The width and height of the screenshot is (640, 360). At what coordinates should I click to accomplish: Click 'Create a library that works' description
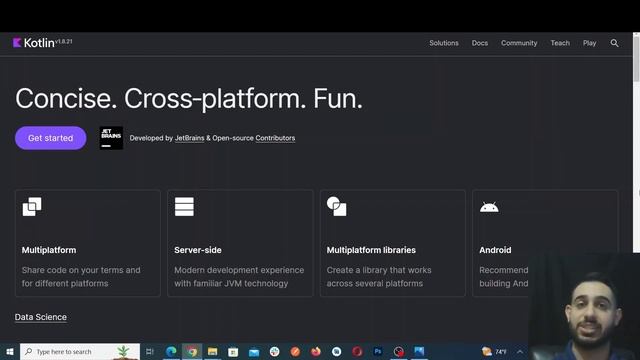point(379,277)
